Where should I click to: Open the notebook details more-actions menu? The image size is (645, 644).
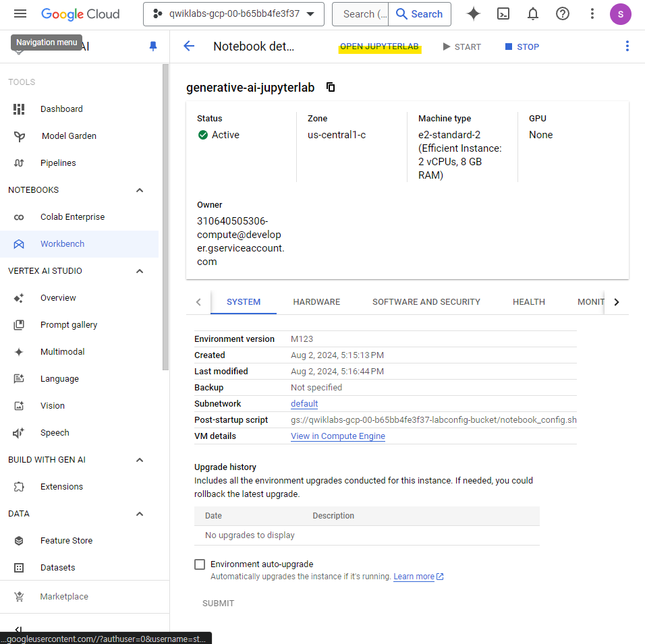pos(627,46)
